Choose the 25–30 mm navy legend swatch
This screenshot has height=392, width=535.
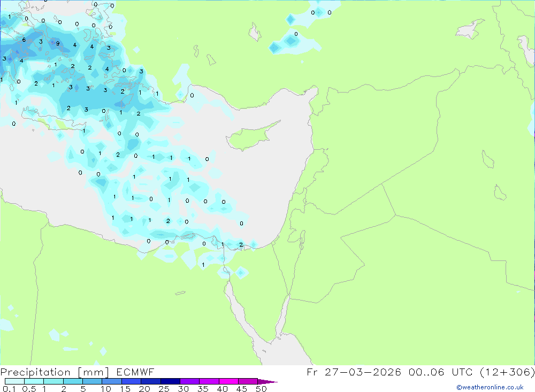pyautogui.click(x=170, y=381)
